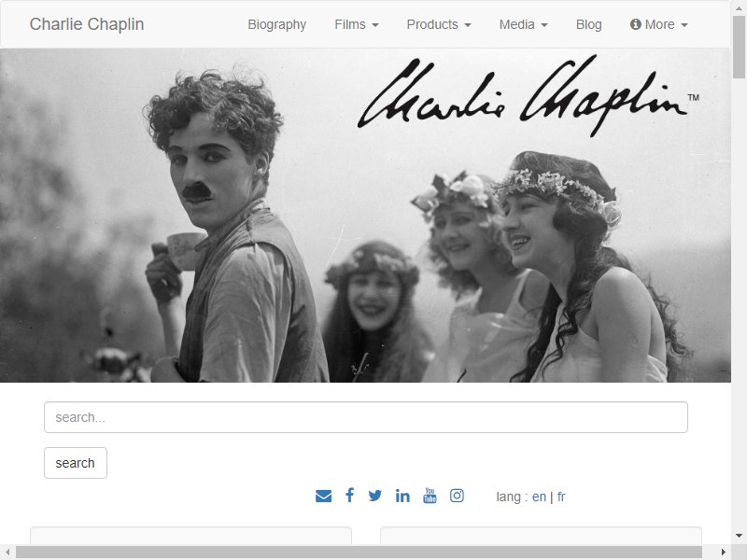Open the Instagram icon
The height and width of the screenshot is (560, 747).
457,496
